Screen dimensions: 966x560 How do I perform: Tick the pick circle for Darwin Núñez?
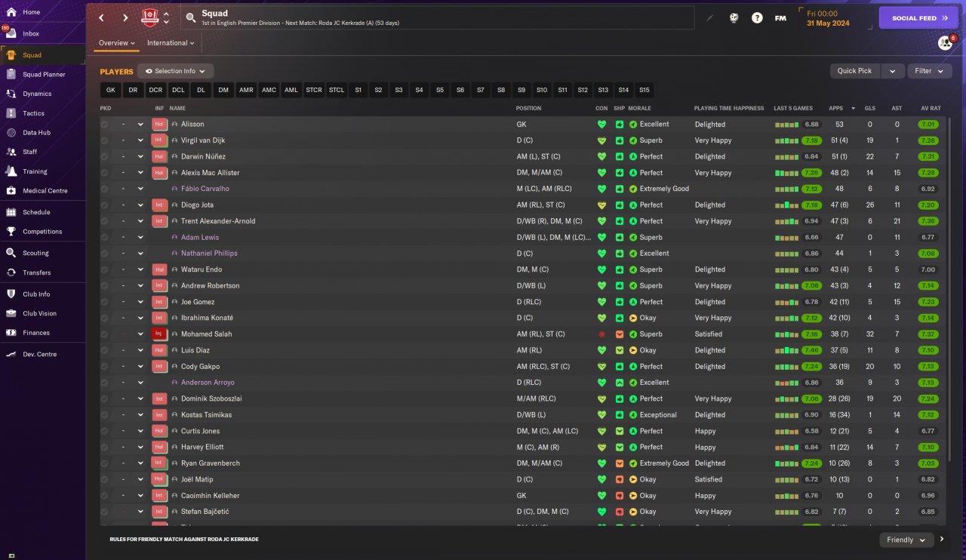tap(104, 157)
